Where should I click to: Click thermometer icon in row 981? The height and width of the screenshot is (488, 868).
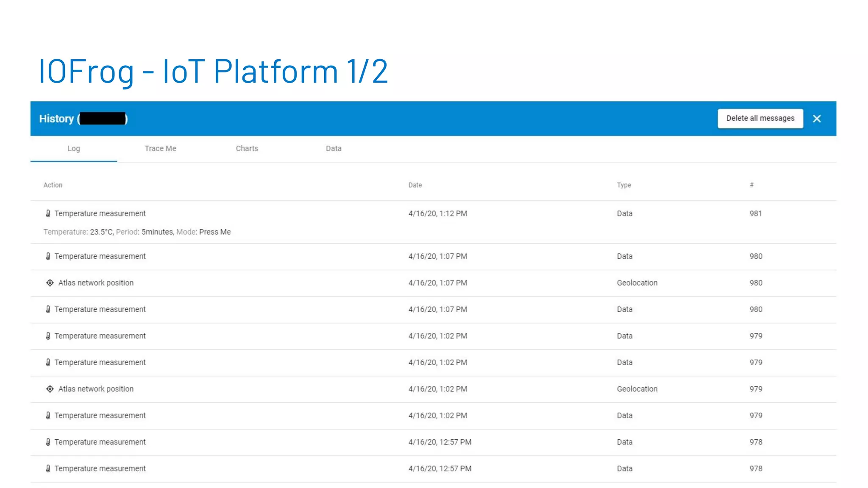tap(48, 213)
